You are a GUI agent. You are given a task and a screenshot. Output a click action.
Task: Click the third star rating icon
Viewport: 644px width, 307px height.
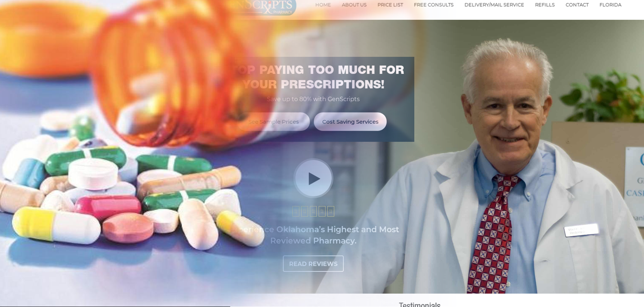pos(313,212)
